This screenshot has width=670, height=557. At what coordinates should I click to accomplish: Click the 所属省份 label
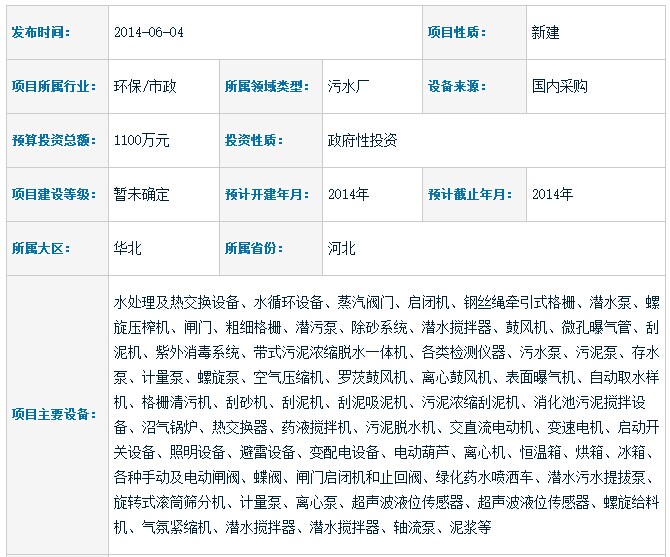click(x=254, y=248)
